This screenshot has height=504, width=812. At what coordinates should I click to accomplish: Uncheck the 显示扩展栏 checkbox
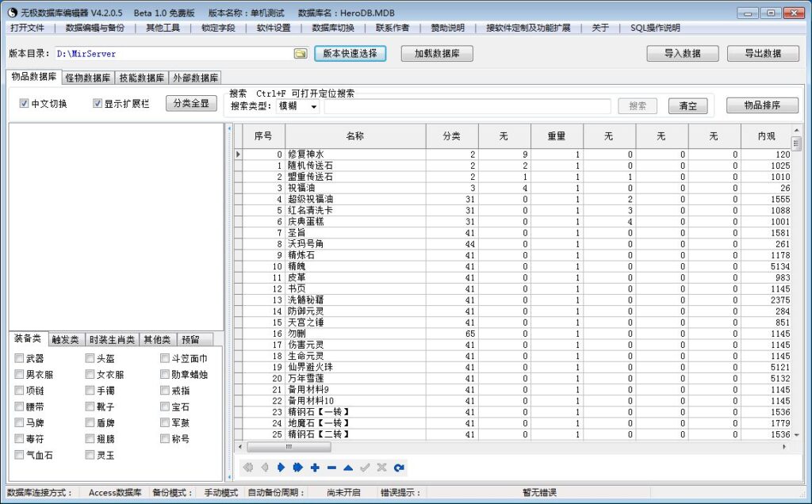98,104
